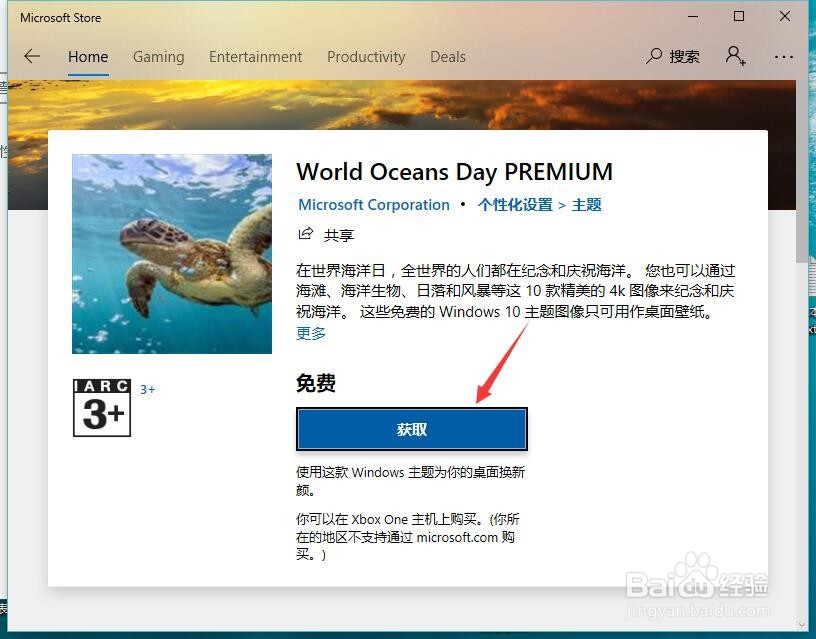Click the 搜索 search label
Viewport: 816px width, 639px height.
pos(684,56)
